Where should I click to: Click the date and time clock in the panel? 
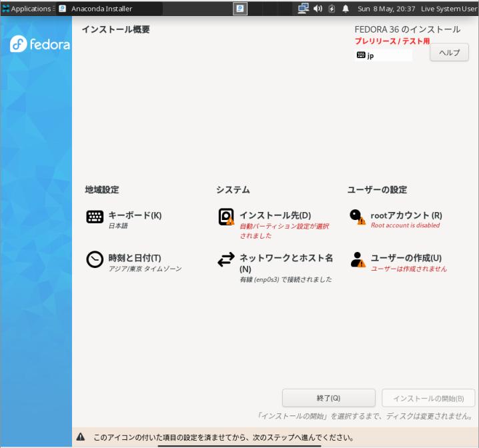pyautogui.click(x=386, y=9)
